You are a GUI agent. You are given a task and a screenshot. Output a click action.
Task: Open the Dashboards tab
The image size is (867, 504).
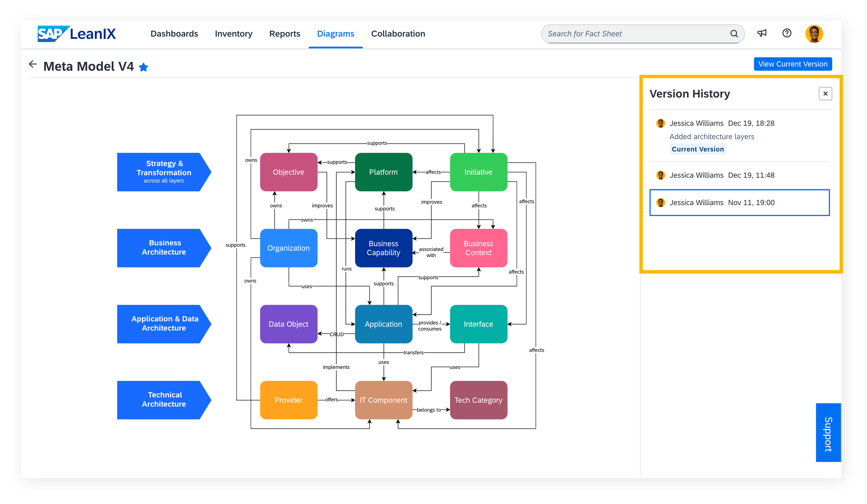(174, 34)
